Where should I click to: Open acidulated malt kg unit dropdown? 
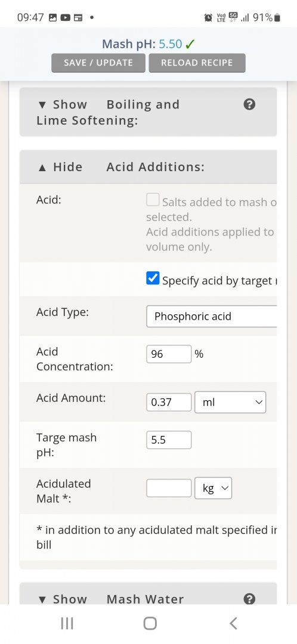coord(213,488)
